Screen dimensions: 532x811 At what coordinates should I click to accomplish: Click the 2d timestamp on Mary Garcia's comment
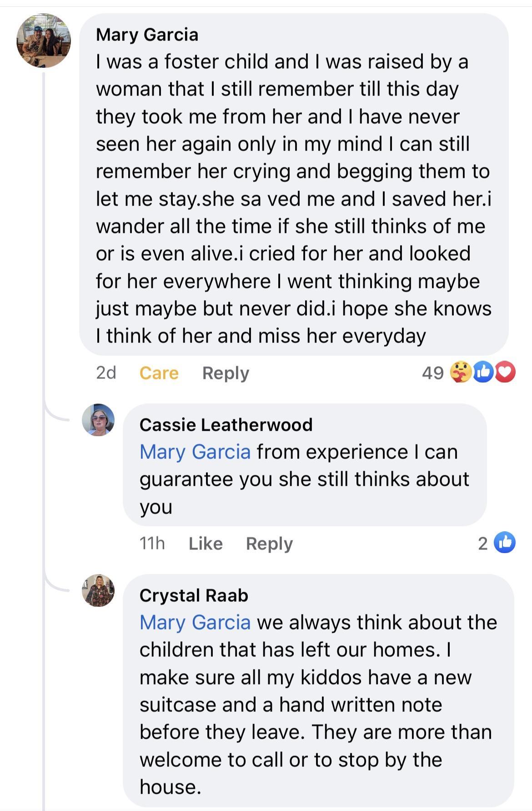tap(106, 373)
